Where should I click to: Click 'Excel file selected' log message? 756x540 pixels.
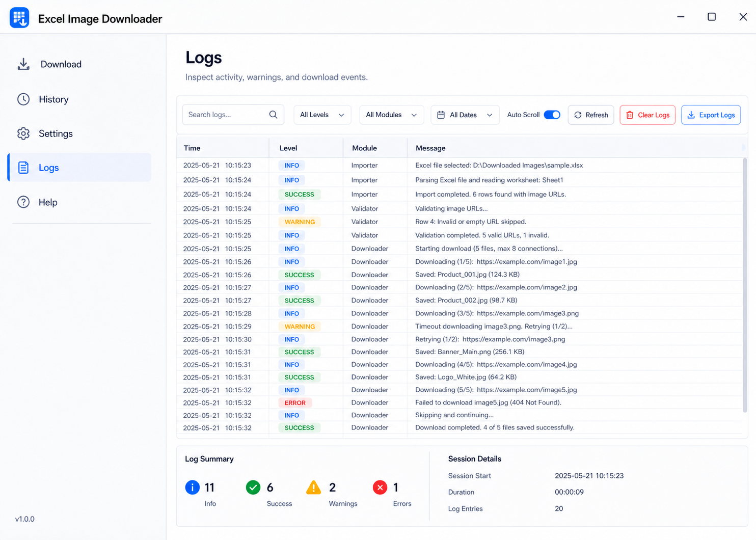[x=499, y=166]
